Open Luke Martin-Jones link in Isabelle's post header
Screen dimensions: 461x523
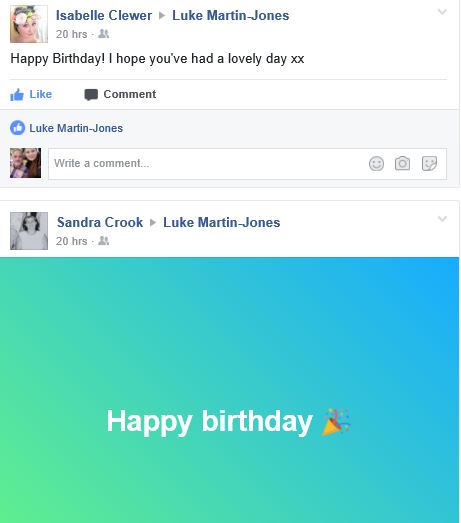coord(230,16)
